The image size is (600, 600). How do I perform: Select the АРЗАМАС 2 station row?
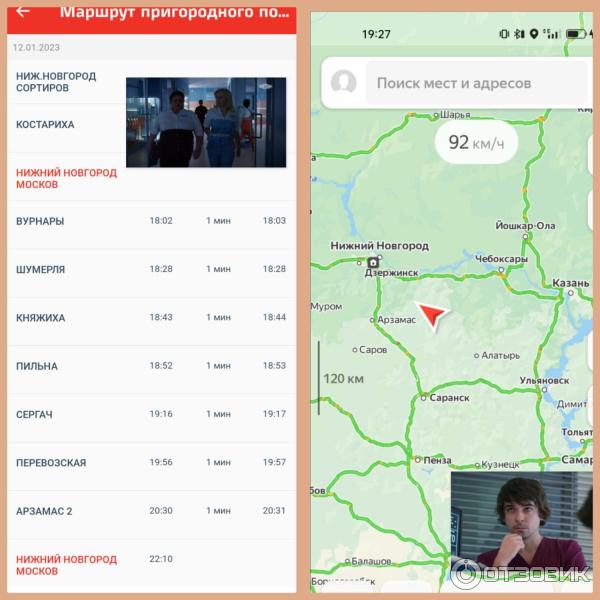152,511
